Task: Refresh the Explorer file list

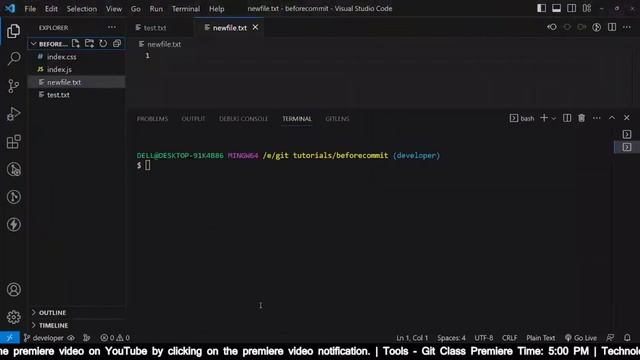Action: pyautogui.click(x=103, y=43)
